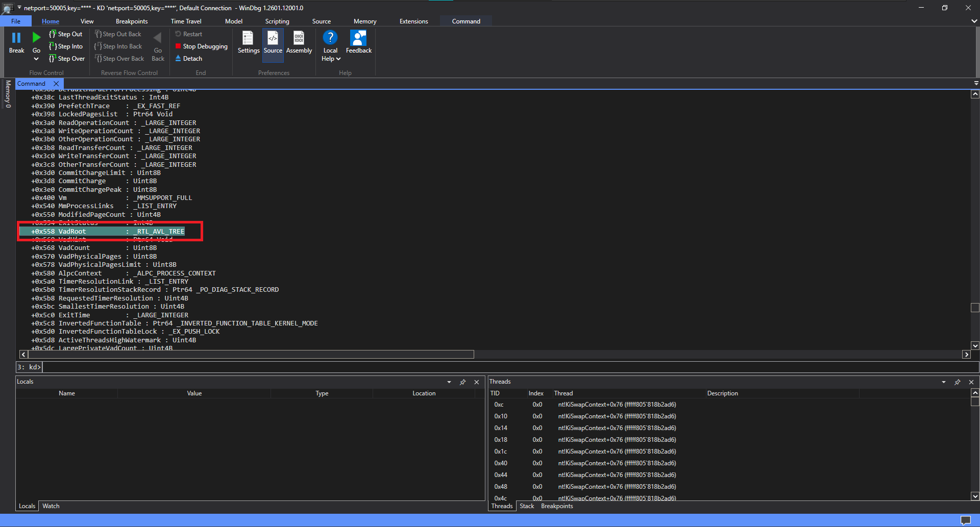Image resolution: width=980 pixels, height=527 pixels.
Task: Expand the Threads panel dropdown arrow
Action: click(x=943, y=382)
